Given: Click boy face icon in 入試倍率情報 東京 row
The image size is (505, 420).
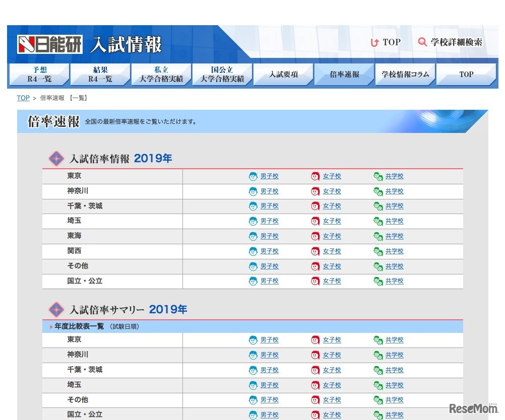Looking at the screenshot, I should click(x=253, y=176).
